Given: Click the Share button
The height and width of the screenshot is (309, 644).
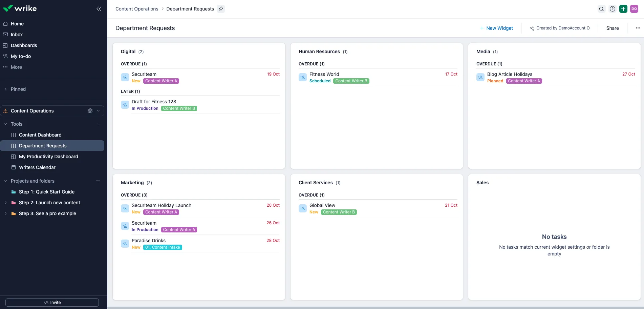Looking at the screenshot, I should 613,28.
